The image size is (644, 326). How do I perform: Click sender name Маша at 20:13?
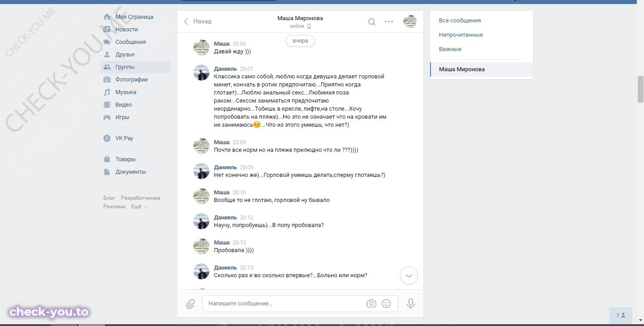[222, 243]
